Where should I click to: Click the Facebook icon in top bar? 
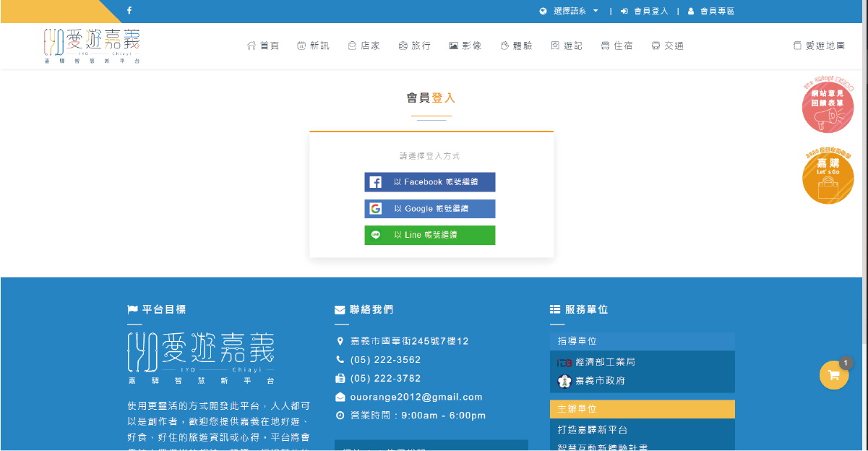(129, 11)
